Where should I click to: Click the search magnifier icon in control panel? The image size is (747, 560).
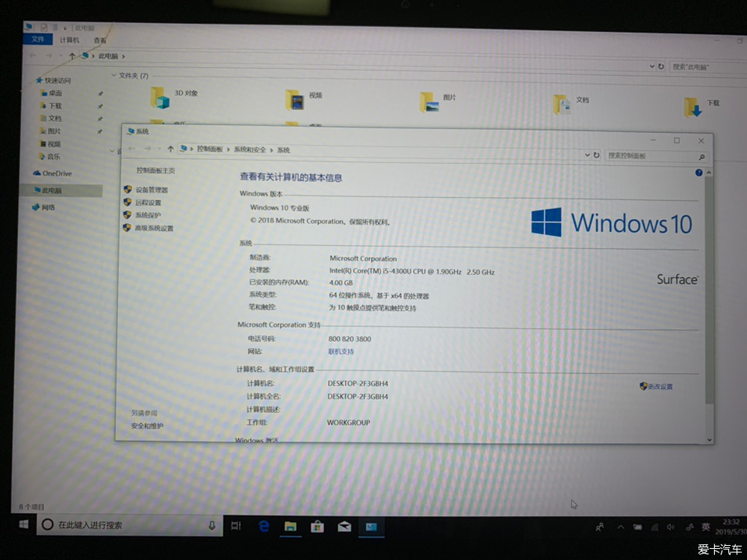pos(701,157)
